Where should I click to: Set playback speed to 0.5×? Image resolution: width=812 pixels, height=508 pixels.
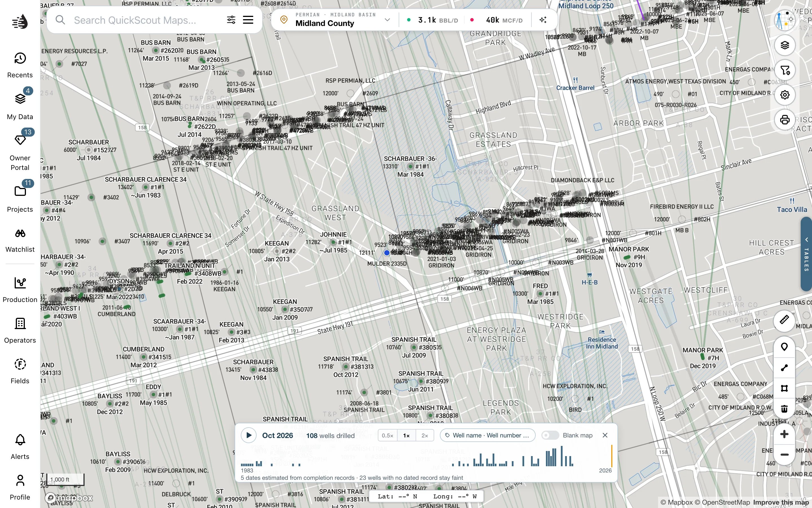coord(387,435)
